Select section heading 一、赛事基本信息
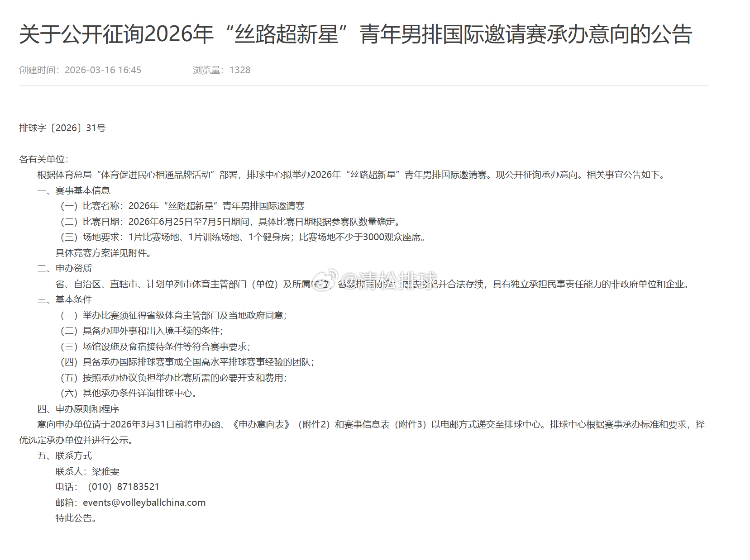 74,190
